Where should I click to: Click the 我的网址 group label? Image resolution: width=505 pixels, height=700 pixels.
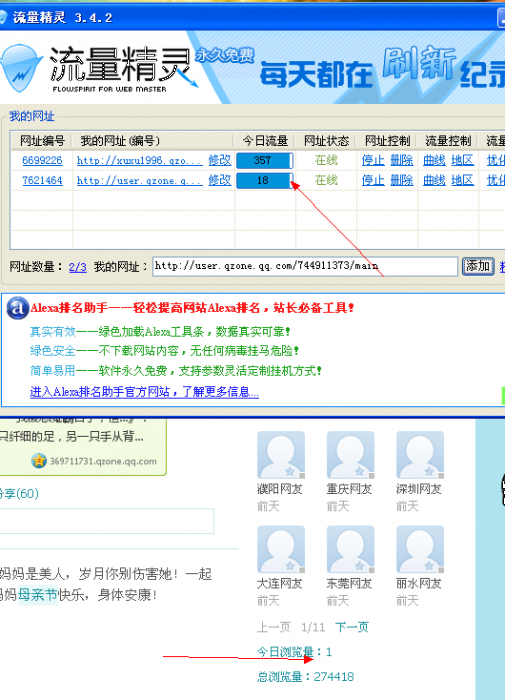[32, 116]
